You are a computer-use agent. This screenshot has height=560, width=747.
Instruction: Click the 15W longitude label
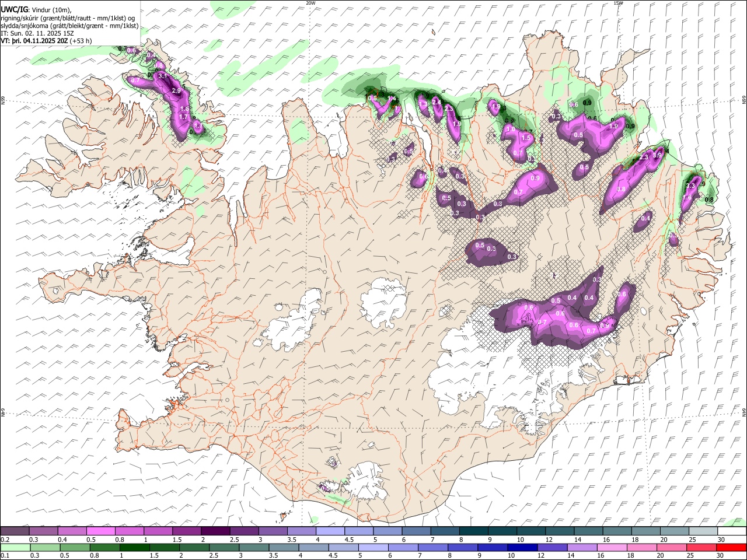pyautogui.click(x=617, y=3)
